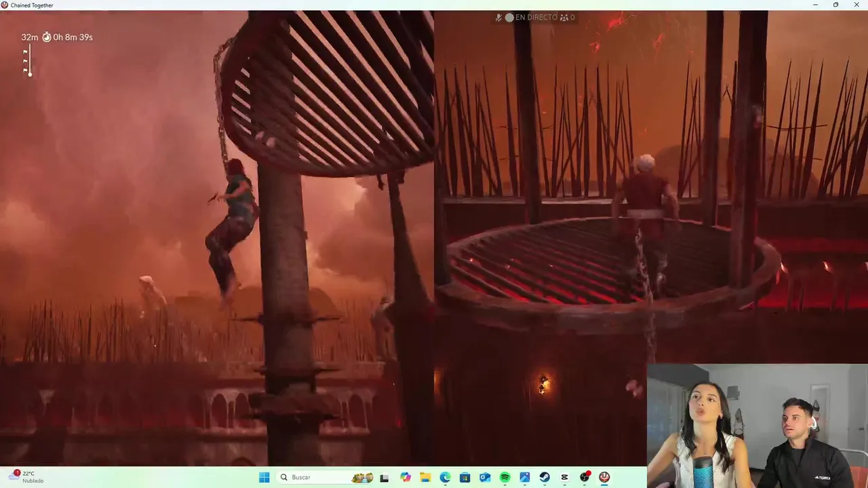The height and width of the screenshot is (488, 868).
Task: Open Microsoft Edge from the taskbar
Action: (x=445, y=477)
